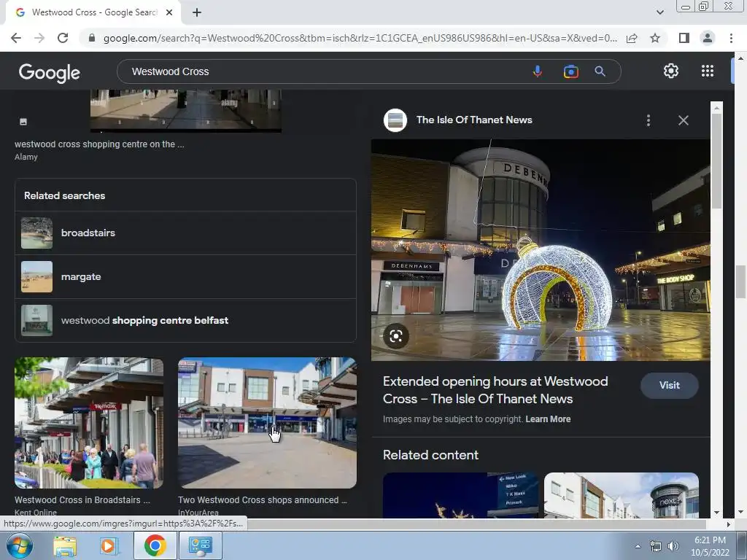Screen dimensions: 747x560
Task: Bookmark this page with the star icon
Action: click(655, 38)
